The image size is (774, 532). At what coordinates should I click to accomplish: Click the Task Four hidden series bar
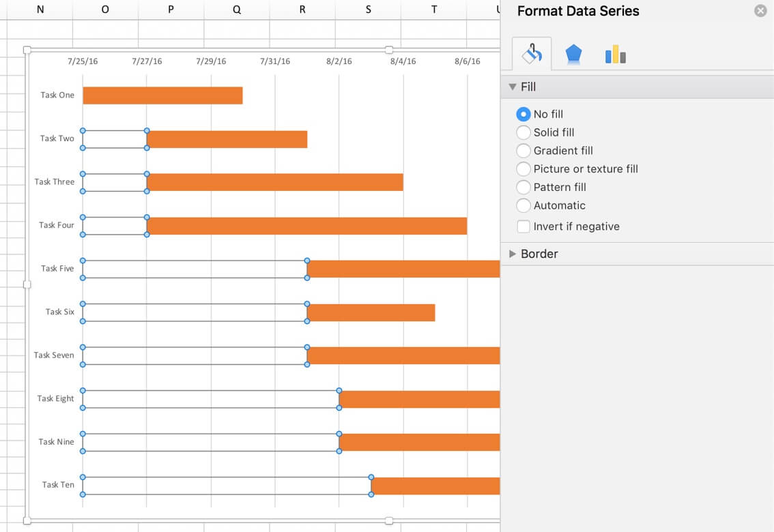point(114,225)
